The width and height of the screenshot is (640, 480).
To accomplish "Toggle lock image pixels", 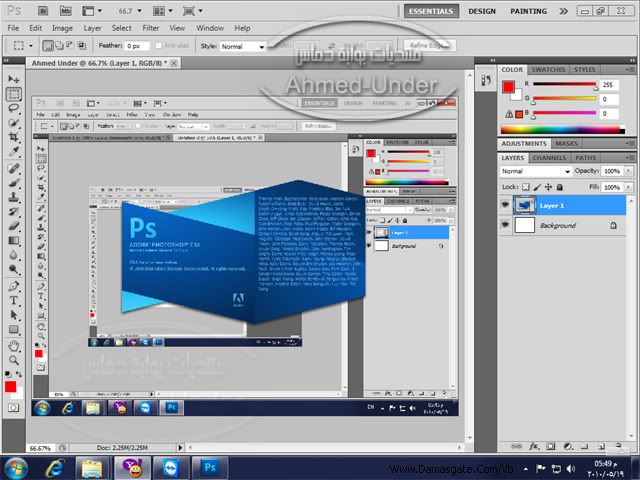I will (537, 187).
